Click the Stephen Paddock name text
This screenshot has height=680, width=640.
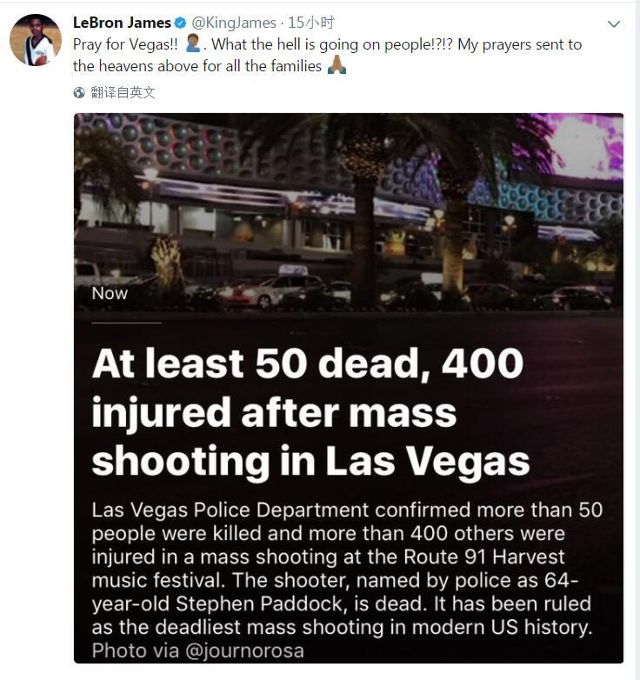click(x=259, y=604)
